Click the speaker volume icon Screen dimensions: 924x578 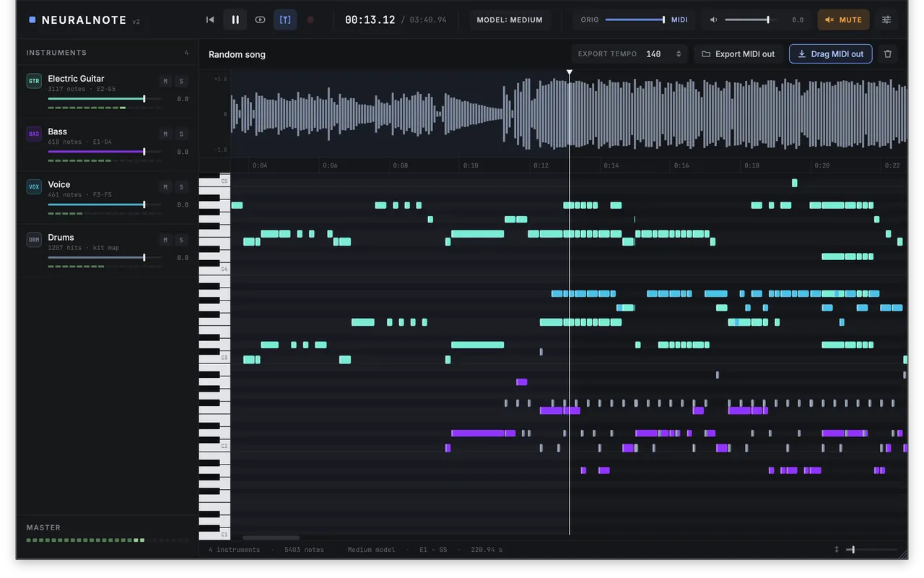(713, 20)
